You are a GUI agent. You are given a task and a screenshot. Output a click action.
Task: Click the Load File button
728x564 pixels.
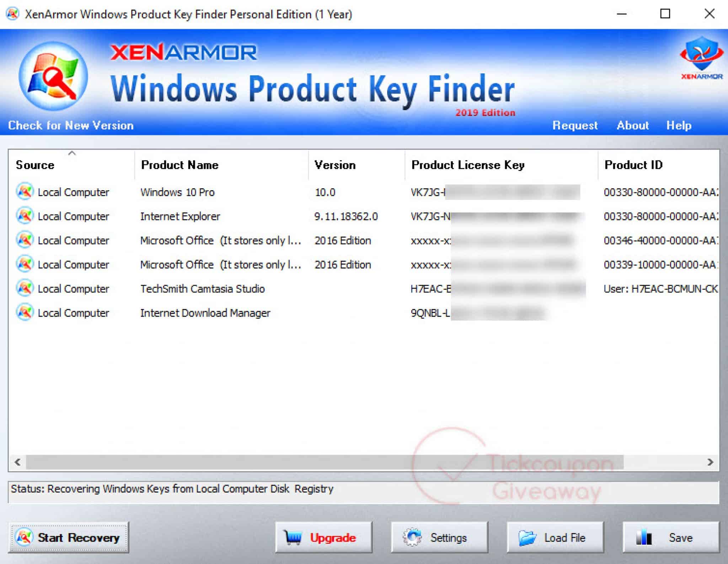point(555,537)
